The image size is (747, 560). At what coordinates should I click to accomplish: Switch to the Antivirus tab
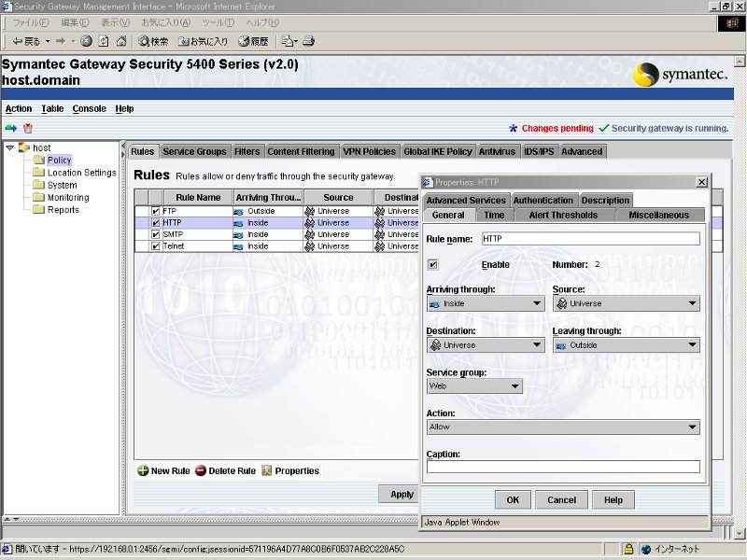pos(497,151)
